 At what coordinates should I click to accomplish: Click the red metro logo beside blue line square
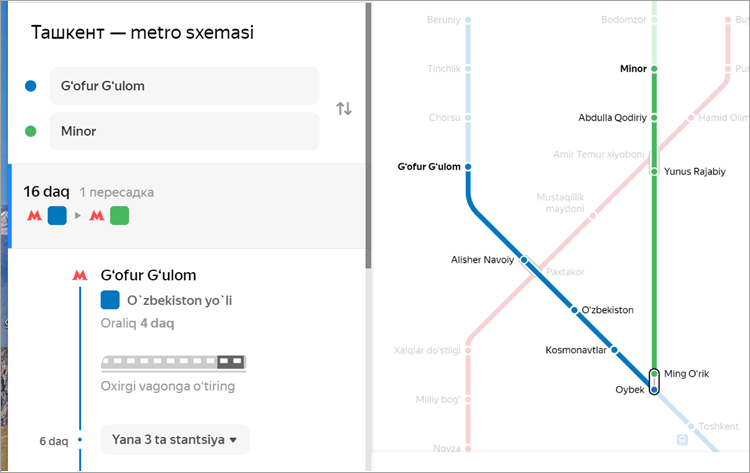click(34, 216)
